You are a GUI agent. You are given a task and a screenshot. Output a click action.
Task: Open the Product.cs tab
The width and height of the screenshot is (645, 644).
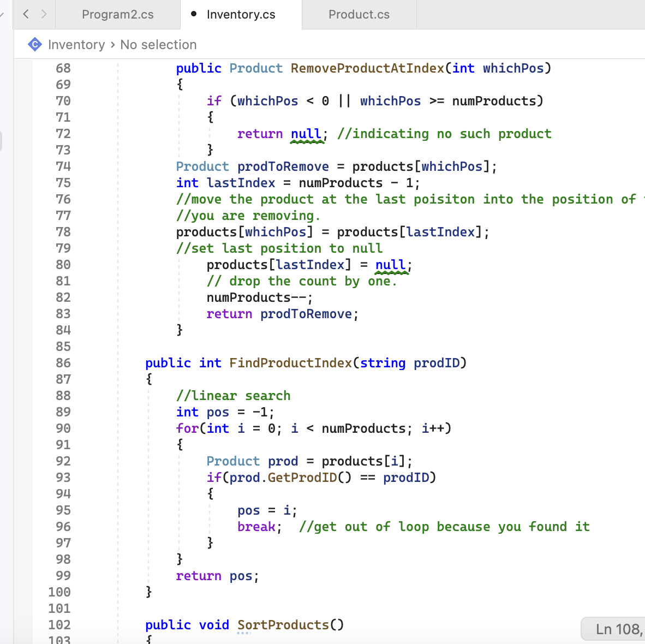359,14
